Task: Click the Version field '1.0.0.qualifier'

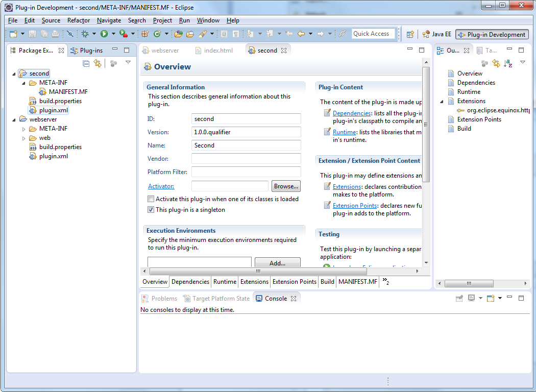Action: point(246,132)
